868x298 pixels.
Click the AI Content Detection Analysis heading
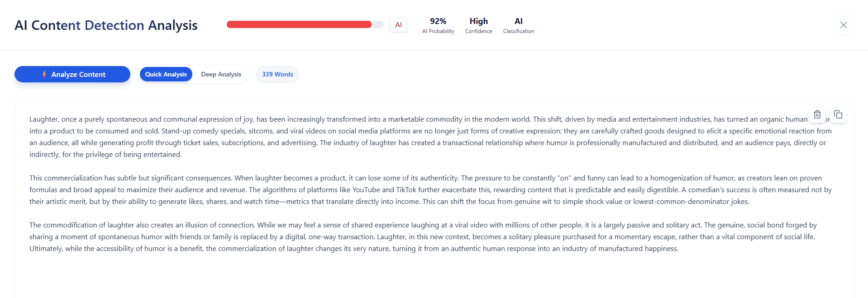[x=106, y=25]
